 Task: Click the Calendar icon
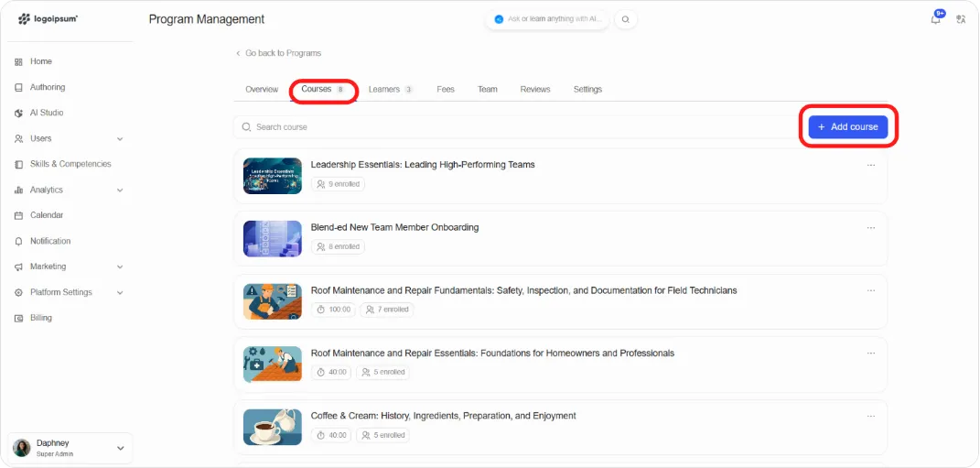coord(18,216)
